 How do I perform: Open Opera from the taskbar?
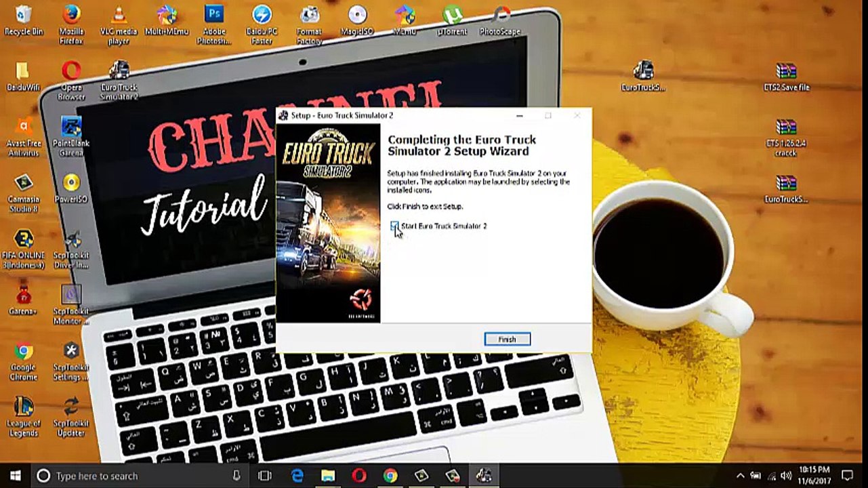[359, 476]
